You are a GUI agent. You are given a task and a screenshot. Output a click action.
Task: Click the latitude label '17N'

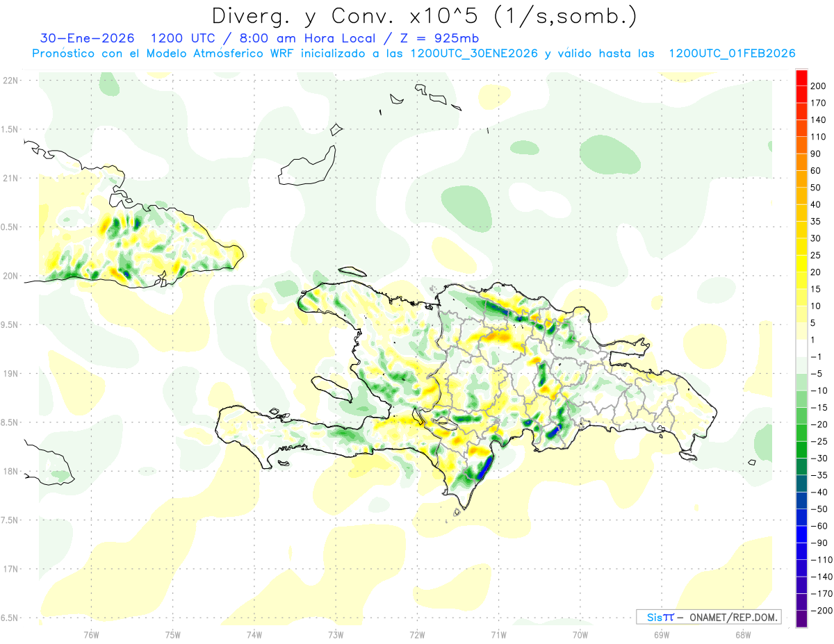coord(10,569)
